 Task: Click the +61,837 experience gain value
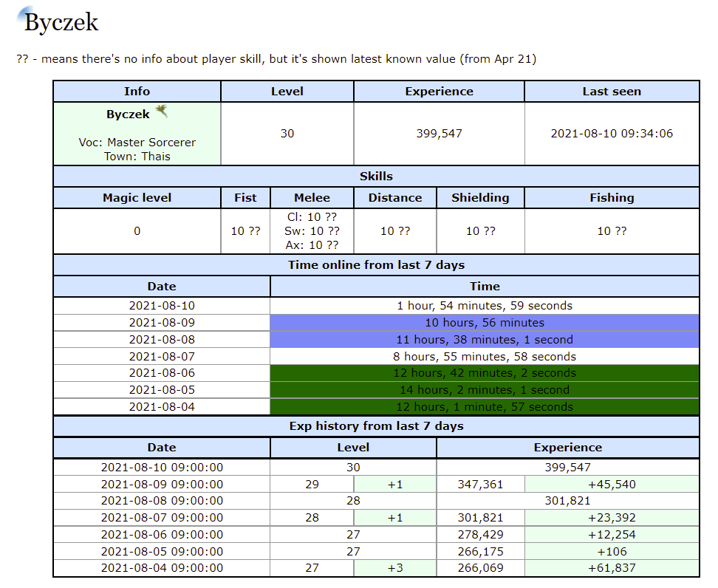(x=612, y=568)
